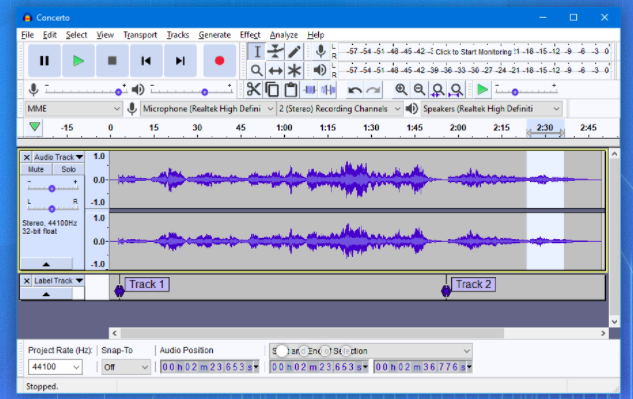The height and width of the screenshot is (399, 633).
Task: Open the Speakers playback device dropdown
Action: point(491,109)
